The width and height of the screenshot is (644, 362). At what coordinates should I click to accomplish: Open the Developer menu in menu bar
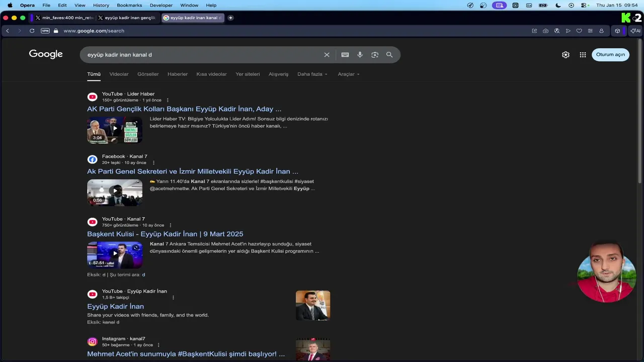[161, 5]
